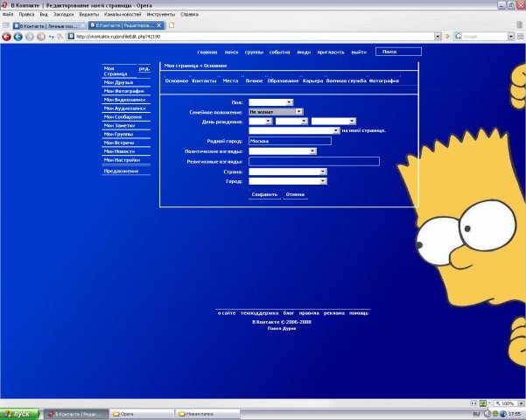
Task: Open the Город dropdown
Action: [x=288, y=181]
